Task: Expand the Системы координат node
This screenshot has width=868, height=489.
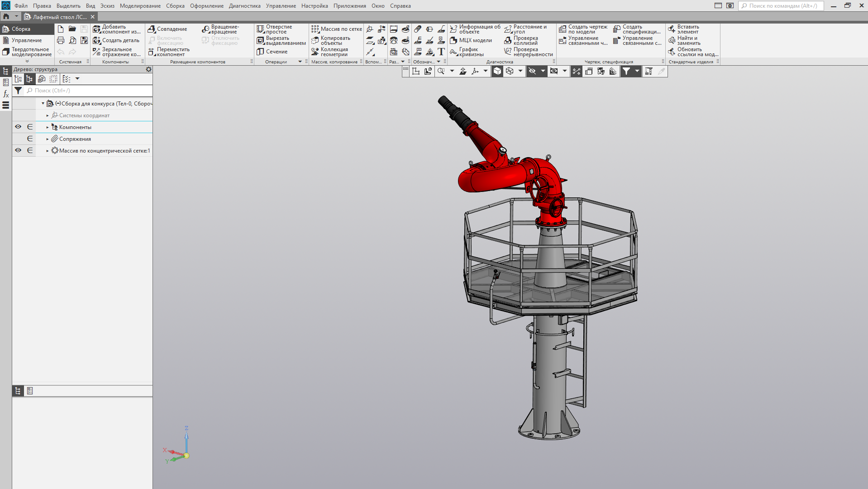Action: (x=48, y=115)
